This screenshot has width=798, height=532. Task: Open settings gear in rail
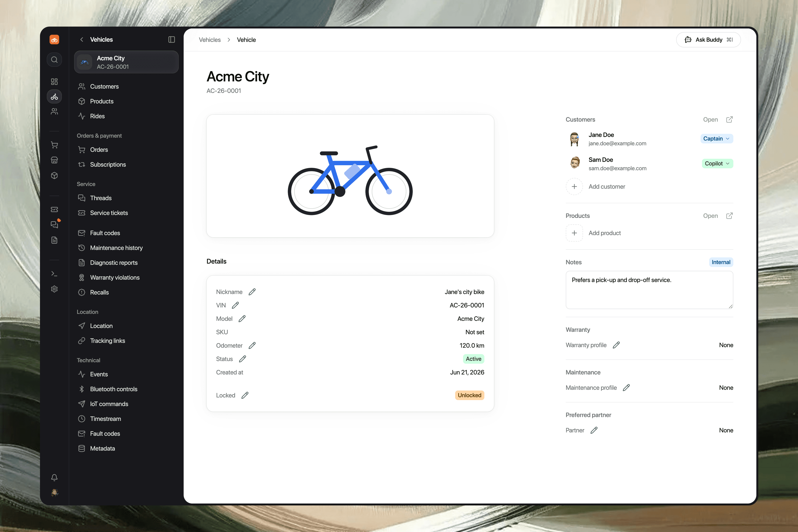coord(54,289)
